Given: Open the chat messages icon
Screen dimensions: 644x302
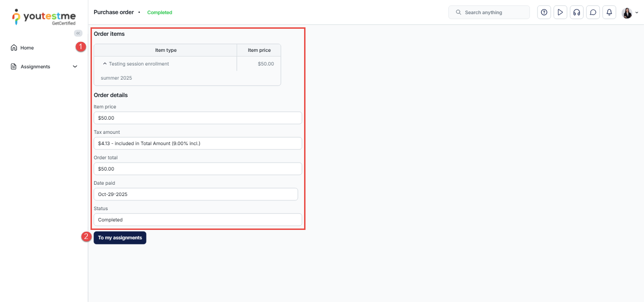Looking at the screenshot, I should 593,12.
